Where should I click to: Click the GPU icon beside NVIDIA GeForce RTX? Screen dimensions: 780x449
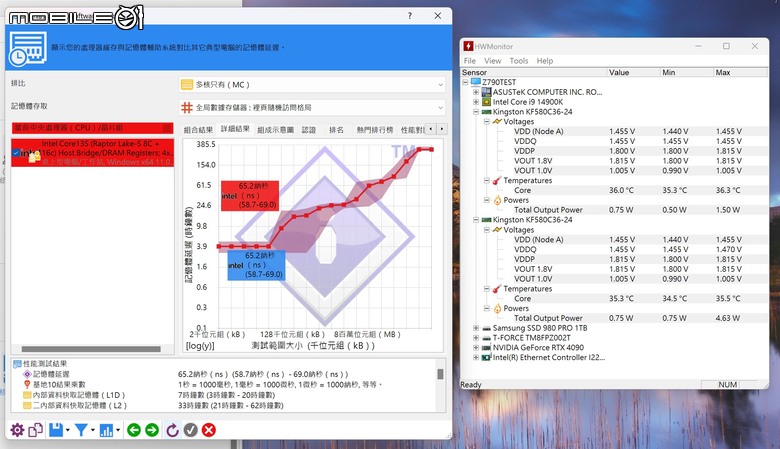pyautogui.click(x=487, y=348)
